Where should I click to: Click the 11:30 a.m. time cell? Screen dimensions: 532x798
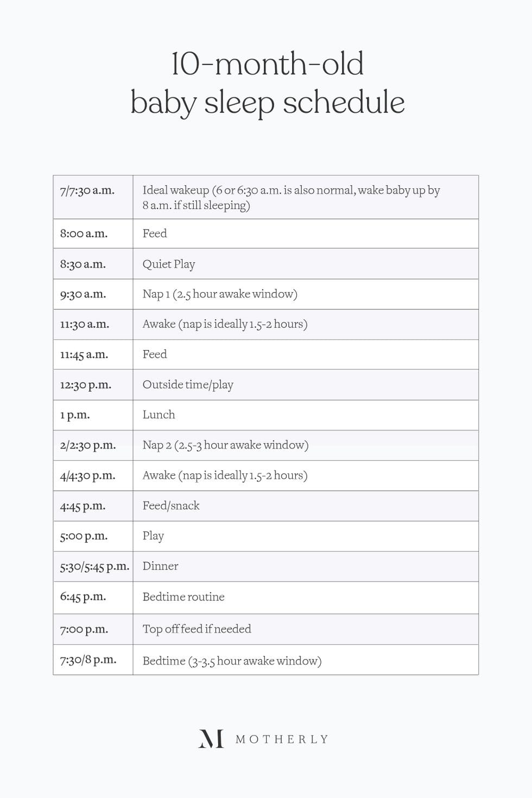[85, 325]
